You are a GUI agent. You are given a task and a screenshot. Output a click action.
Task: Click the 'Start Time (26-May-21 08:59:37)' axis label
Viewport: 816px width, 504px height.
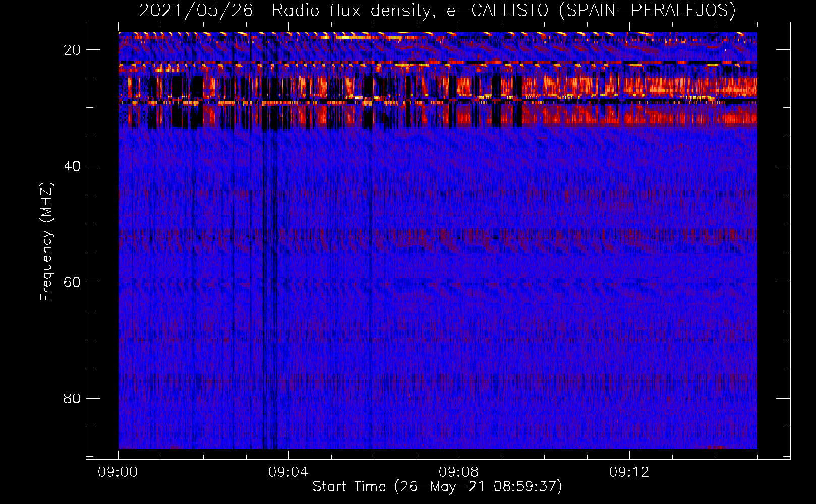click(x=437, y=487)
